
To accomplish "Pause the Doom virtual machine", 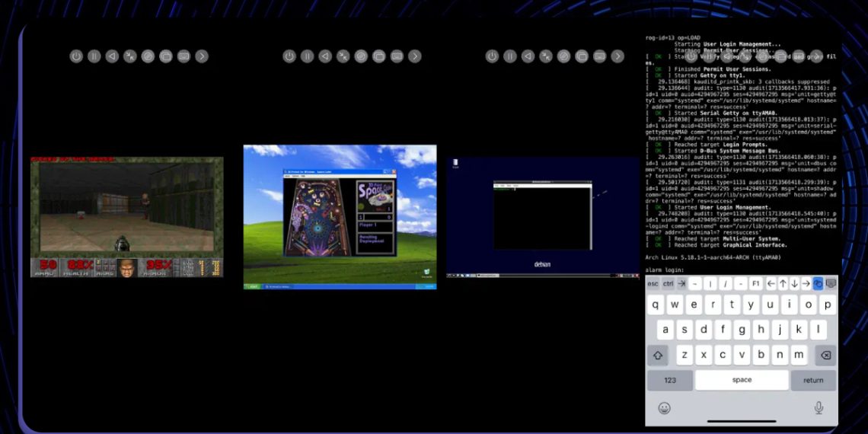I will (94, 56).
